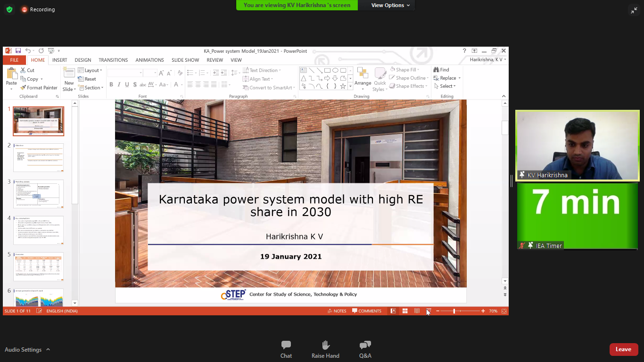Exit full screen with the collapse icon

[x=634, y=10]
